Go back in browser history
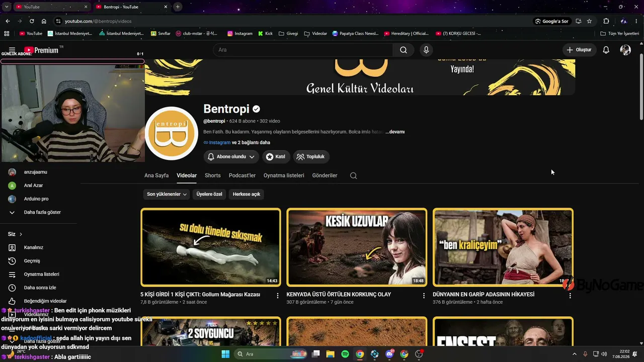The image size is (644, 362). pyautogui.click(x=8, y=21)
